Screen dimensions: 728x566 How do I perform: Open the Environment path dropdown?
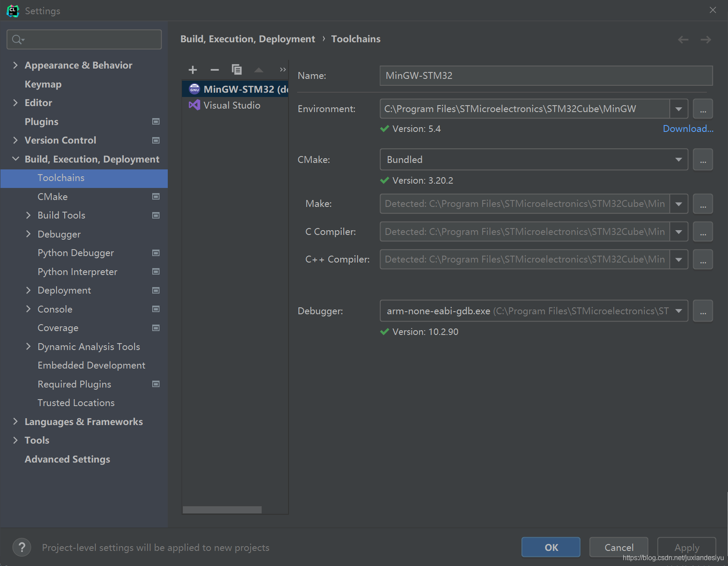pyautogui.click(x=679, y=109)
